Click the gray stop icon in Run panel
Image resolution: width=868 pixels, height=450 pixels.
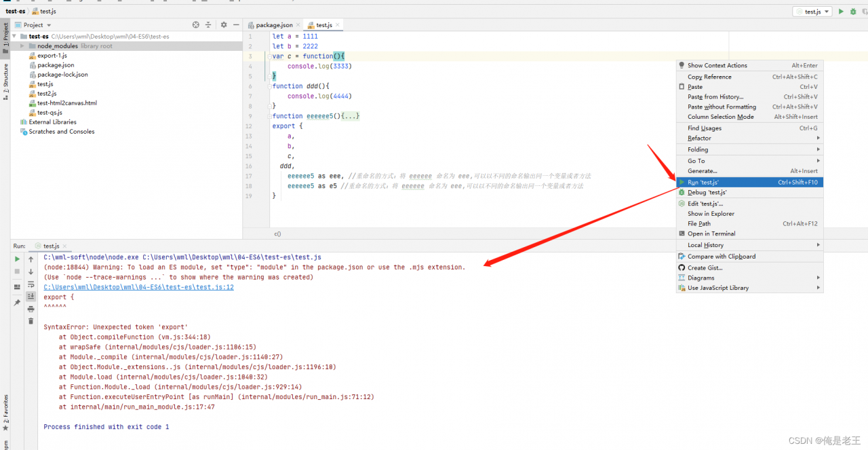17,271
